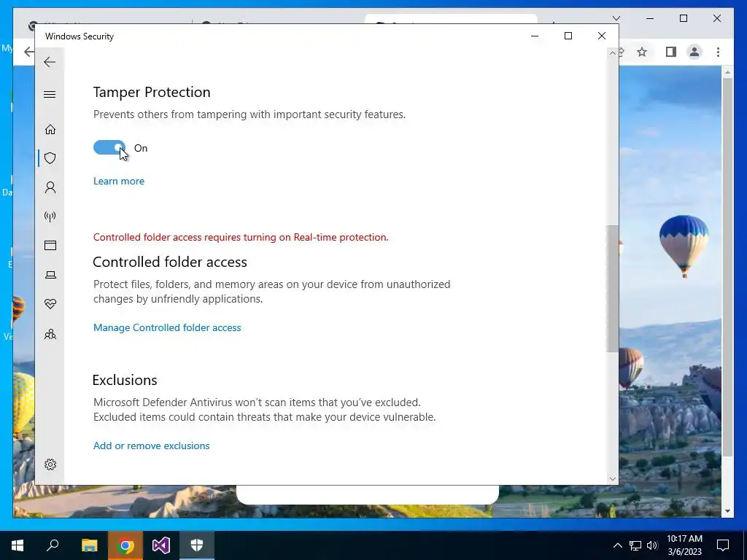This screenshot has width=747, height=560.
Task: Click Chrome page scrollbar down arrow
Action: pos(727,511)
